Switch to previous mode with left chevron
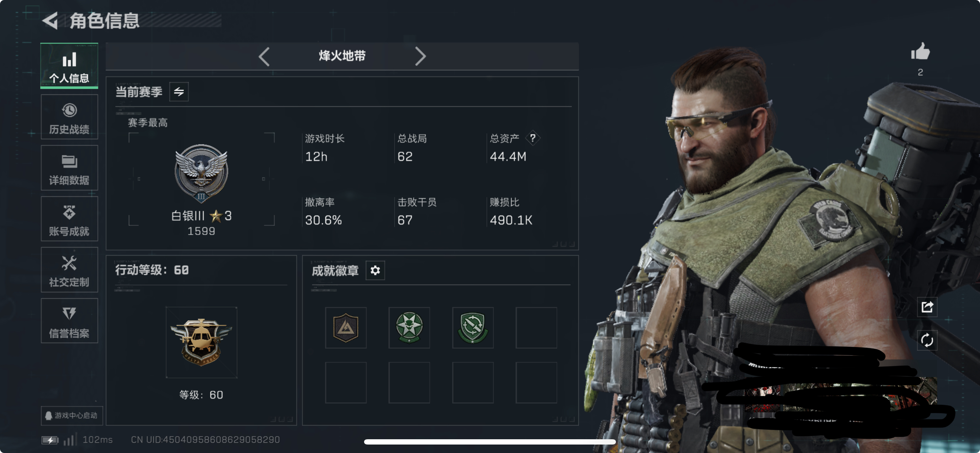The image size is (980, 453). tap(264, 56)
